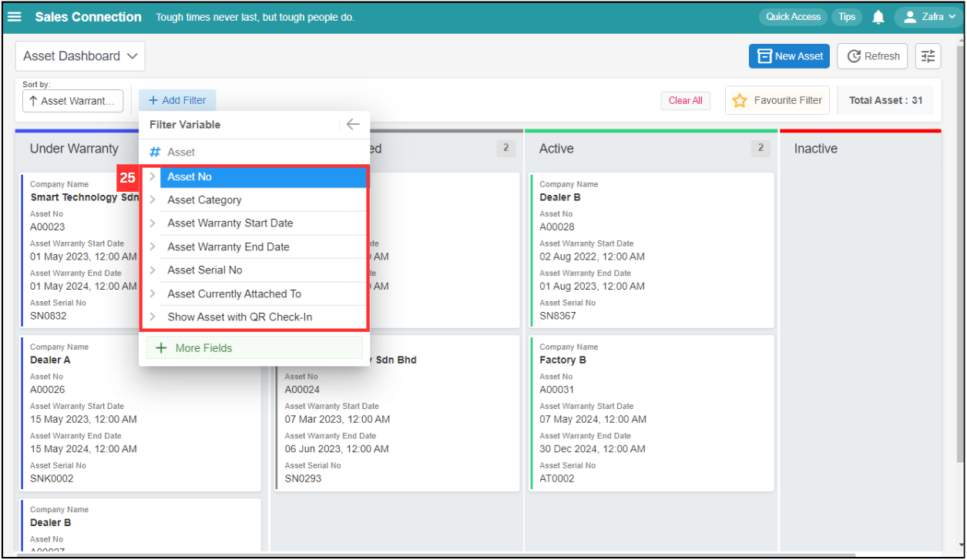Click serial number AT0002
This screenshot has height=560, width=967.
(556, 478)
